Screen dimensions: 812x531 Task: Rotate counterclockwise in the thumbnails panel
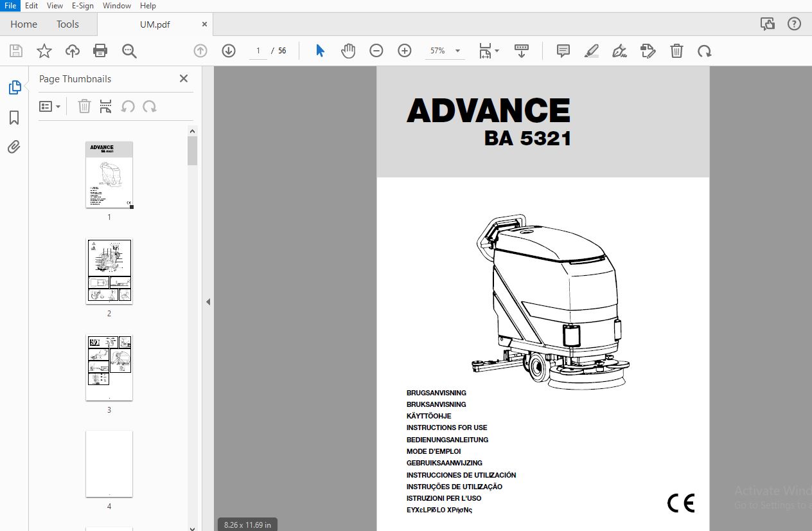pos(128,106)
